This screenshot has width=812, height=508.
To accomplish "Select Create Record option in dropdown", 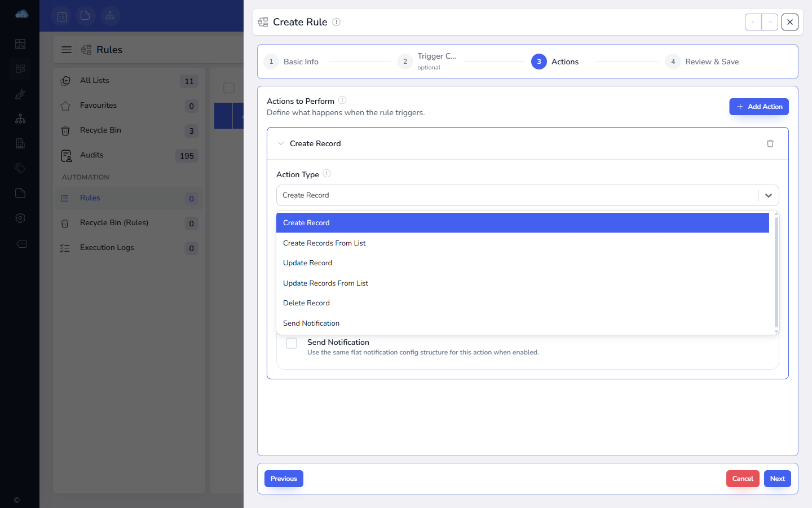I will tap(523, 223).
